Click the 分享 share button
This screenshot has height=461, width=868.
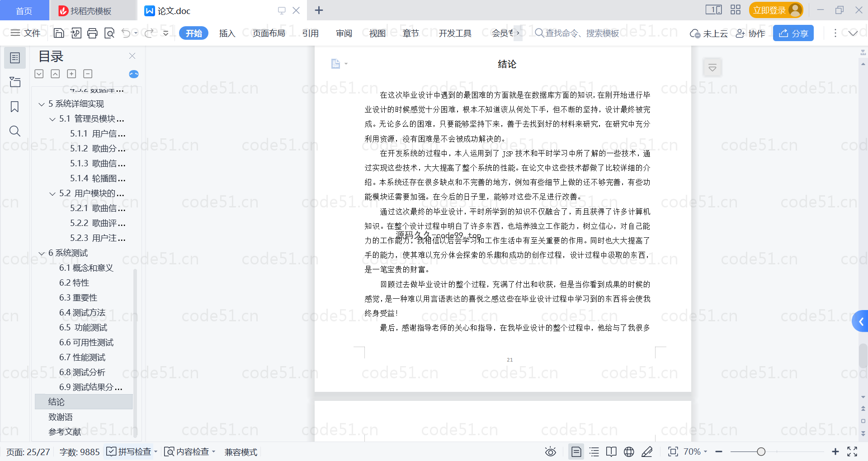pyautogui.click(x=793, y=33)
